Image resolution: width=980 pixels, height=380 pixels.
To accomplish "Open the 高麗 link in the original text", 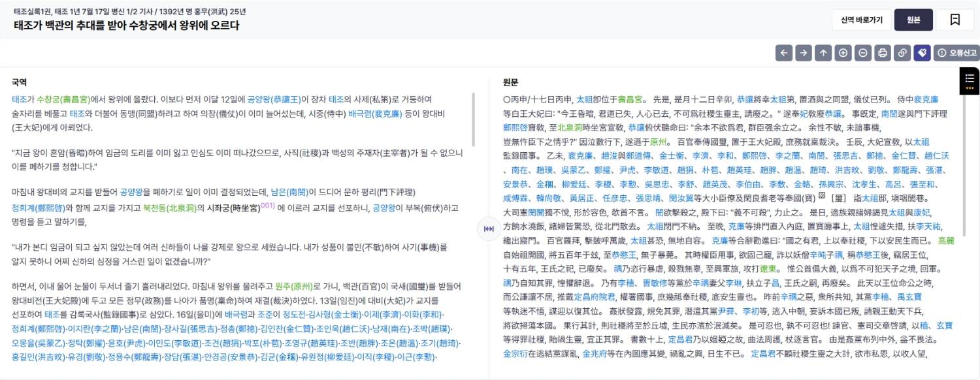I will 946,241.
